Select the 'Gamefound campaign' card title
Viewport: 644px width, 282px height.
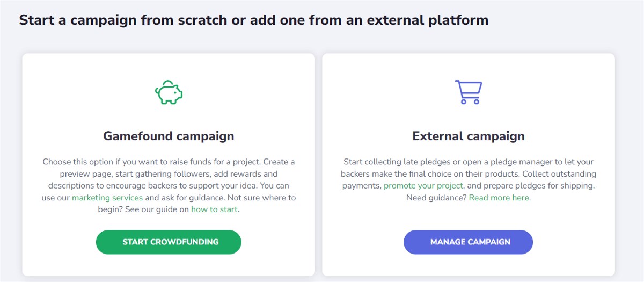(x=169, y=136)
